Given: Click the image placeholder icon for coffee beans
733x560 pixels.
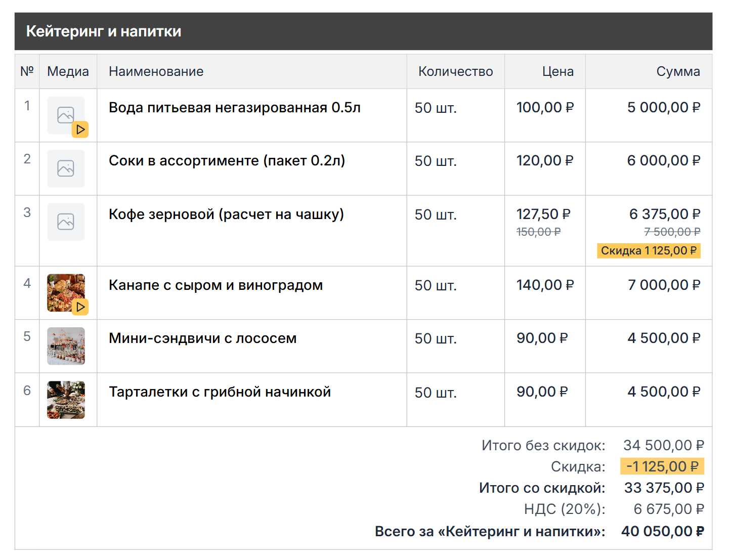Looking at the screenshot, I should (66, 221).
